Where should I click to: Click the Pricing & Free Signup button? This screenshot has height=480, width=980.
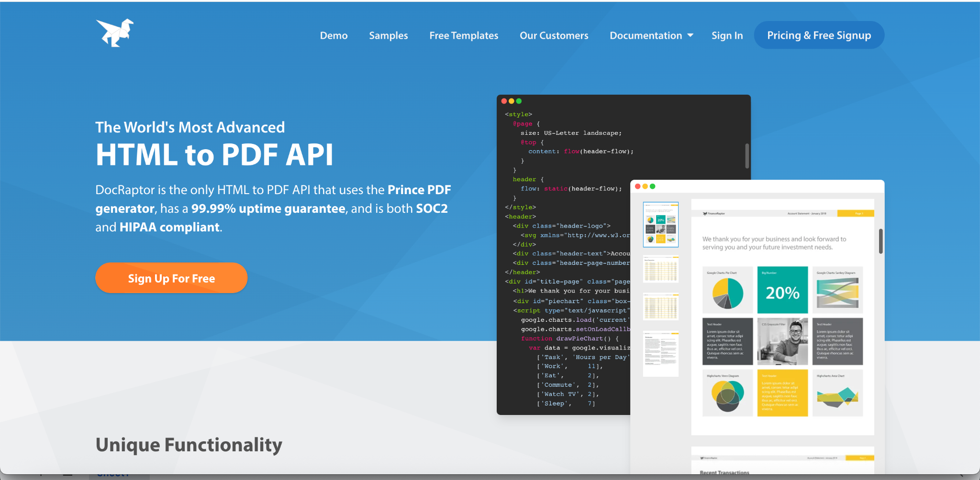coord(819,35)
